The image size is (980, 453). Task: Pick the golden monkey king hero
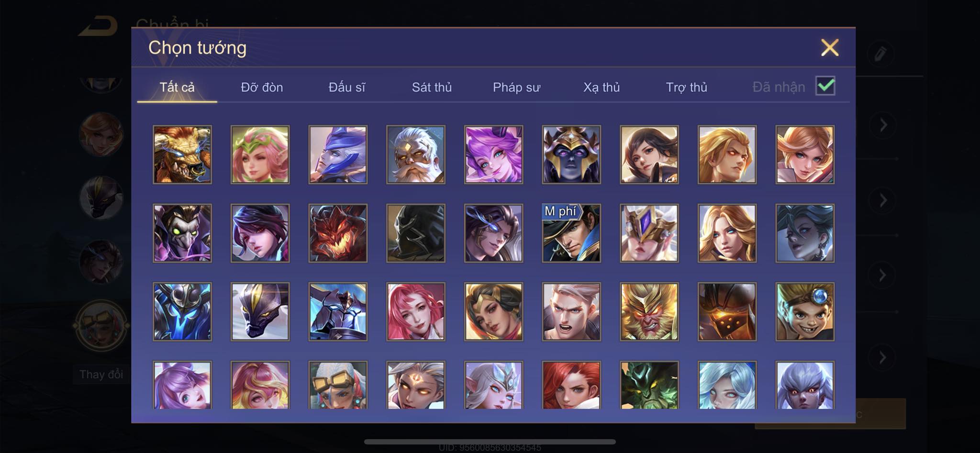click(x=649, y=311)
